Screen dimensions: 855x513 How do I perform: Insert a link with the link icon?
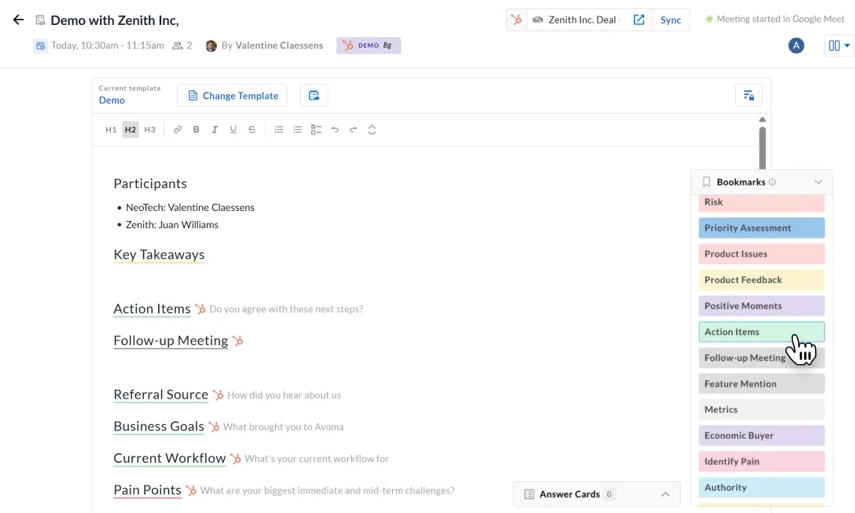tap(177, 129)
